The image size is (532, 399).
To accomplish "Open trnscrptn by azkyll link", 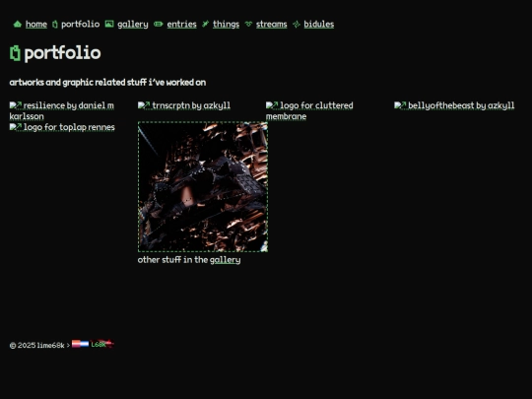I will click(184, 105).
